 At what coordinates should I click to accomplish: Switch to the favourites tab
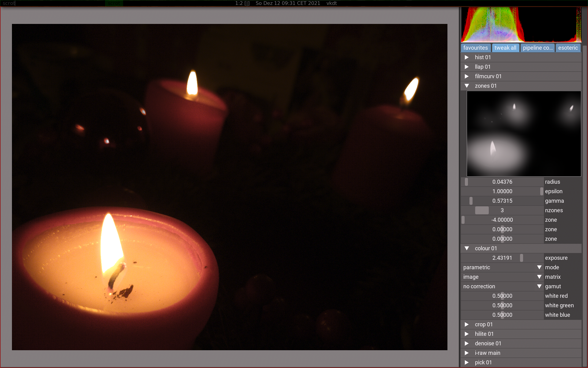(x=476, y=48)
